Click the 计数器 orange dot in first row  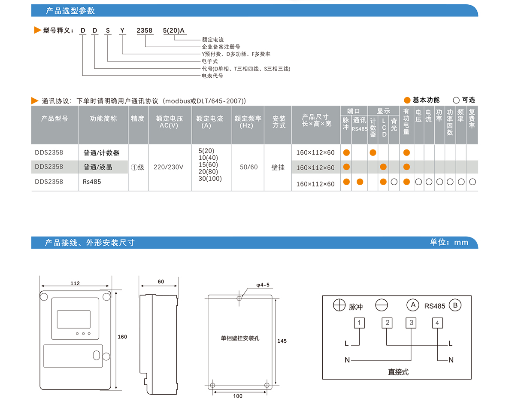click(x=373, y=152)
